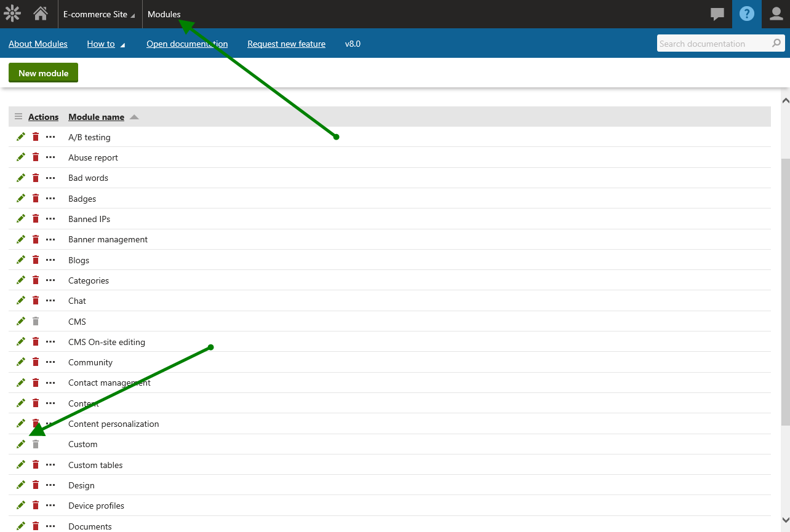Edit the Blogs module
This screenshot has width=790, height=532.
tap(21, 260)
